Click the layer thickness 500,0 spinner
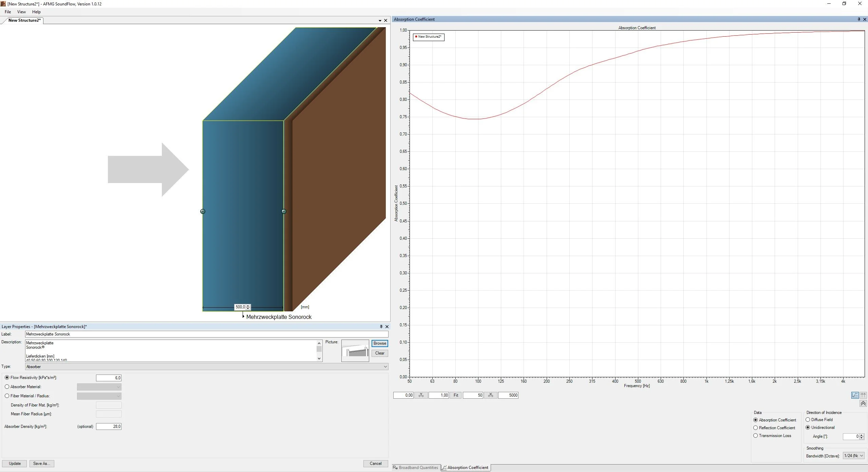This screenshot has width=868, height=472. pos(248,307)
